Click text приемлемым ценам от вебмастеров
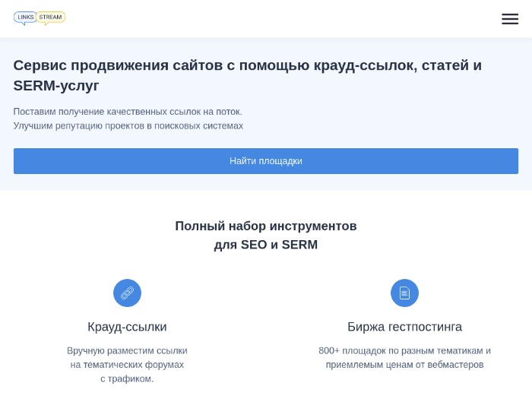The width and height of the screenshot is (532, 399). point(404,365)
